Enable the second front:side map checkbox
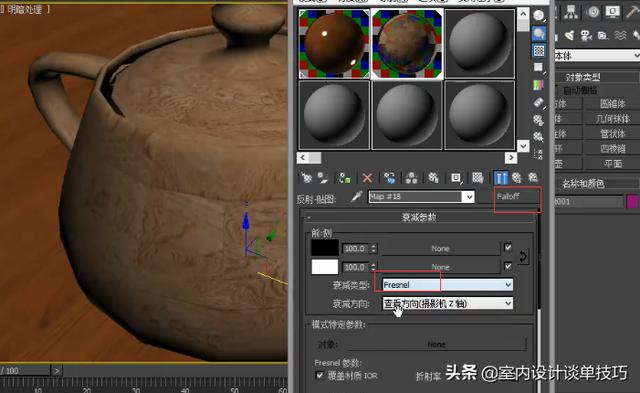This screenshot has width=640, height=393. (x=508, y=266)
